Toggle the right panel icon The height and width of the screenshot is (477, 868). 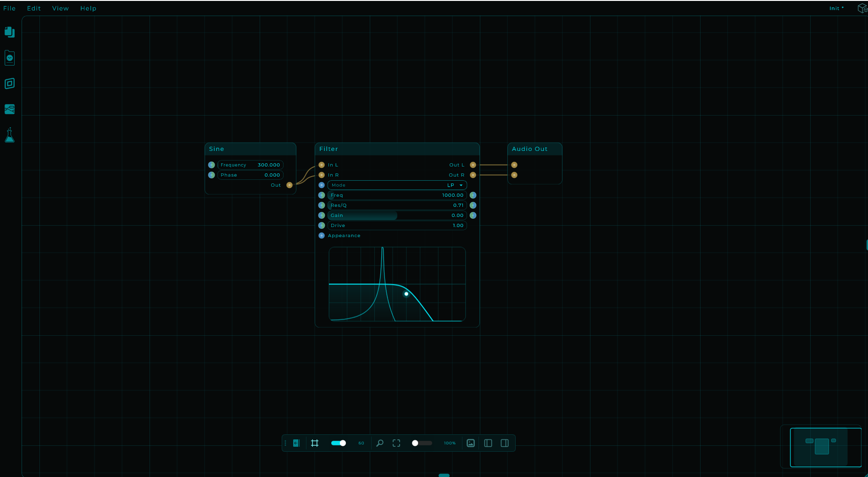point(505,443)
